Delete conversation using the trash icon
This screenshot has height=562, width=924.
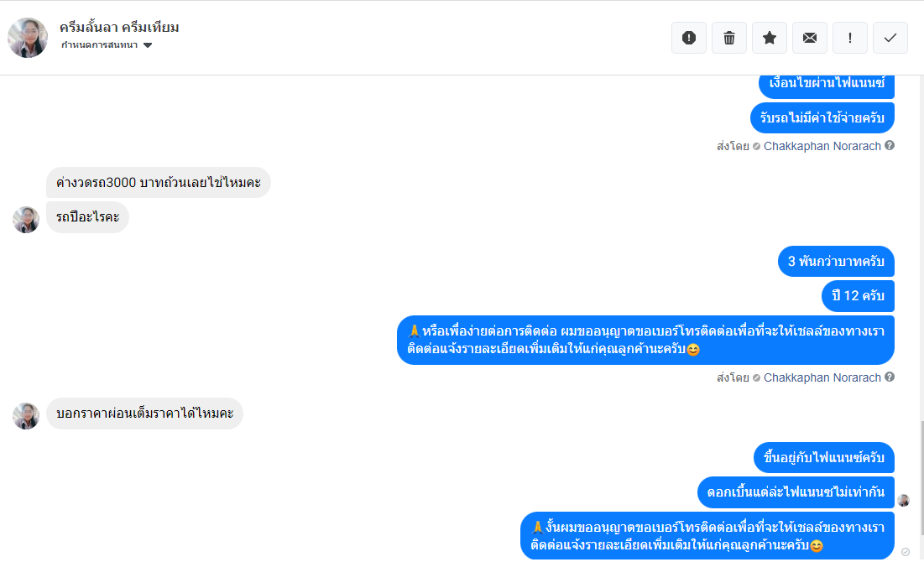click(x=729, y=38)
